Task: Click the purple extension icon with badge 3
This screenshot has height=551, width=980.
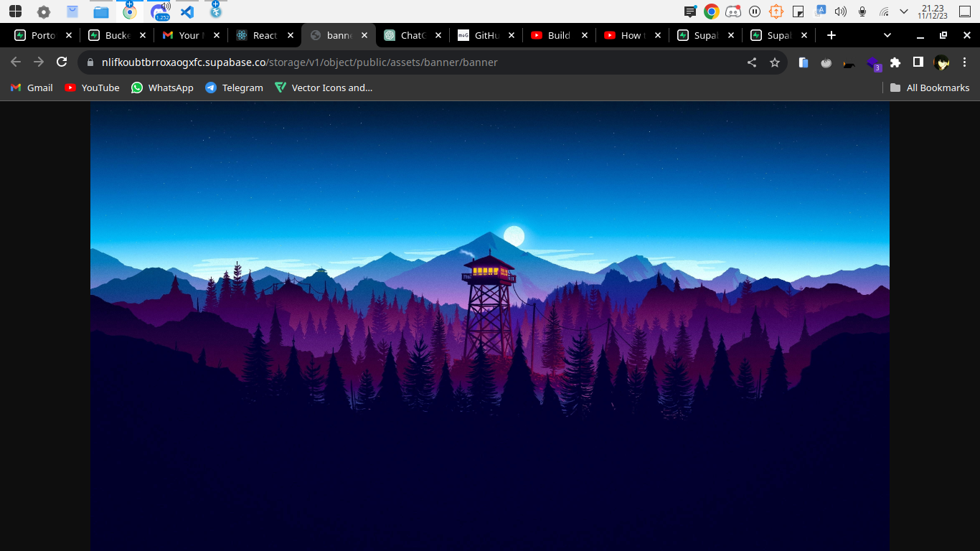Action: point(873,62)
